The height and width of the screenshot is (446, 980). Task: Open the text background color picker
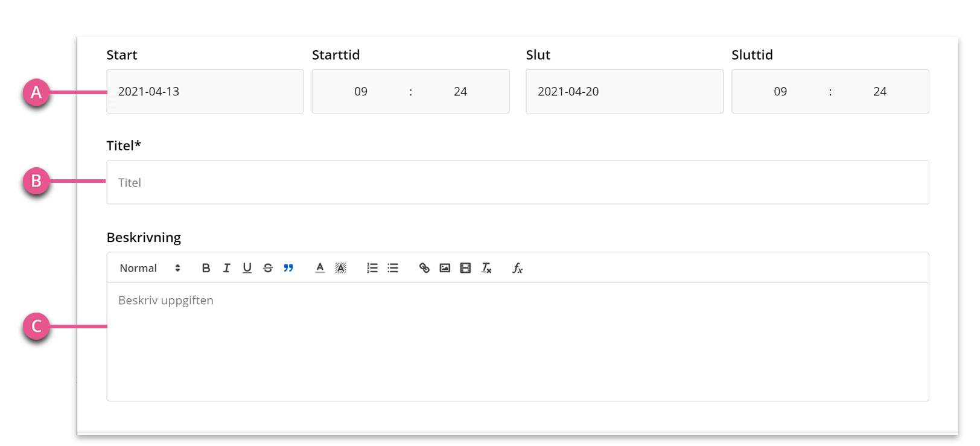(341, 268)
